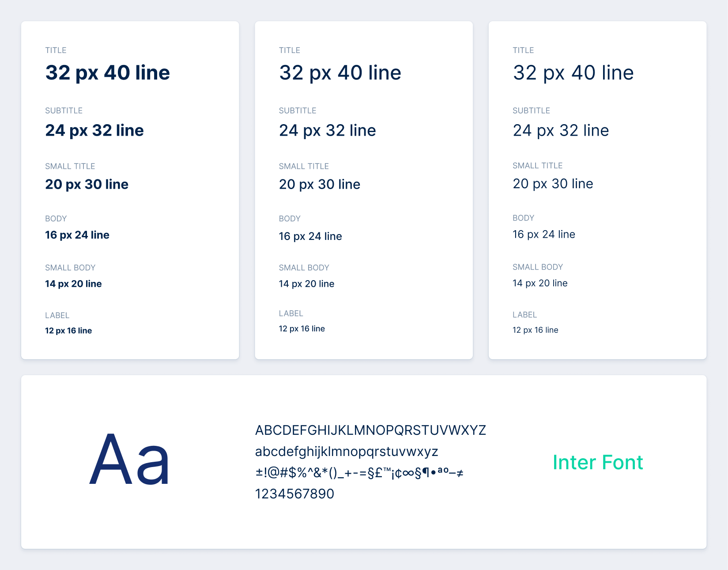Select the "BODY" caption in the middle card
This screenshot has height=570, width=728.
[290, 219]
